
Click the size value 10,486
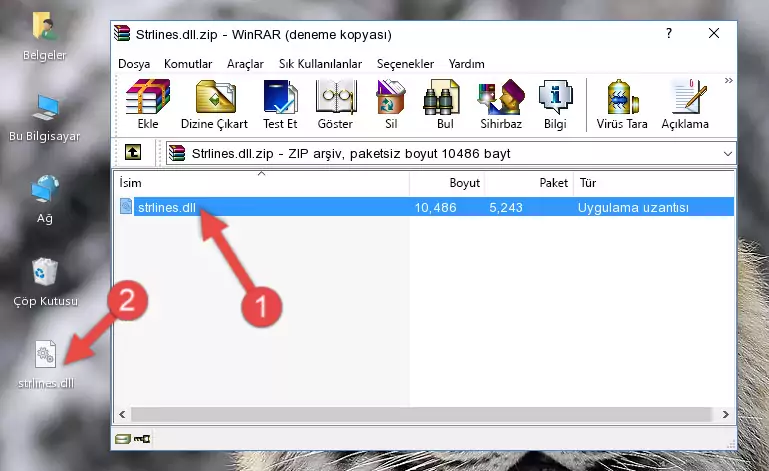[x=436, y=208]
